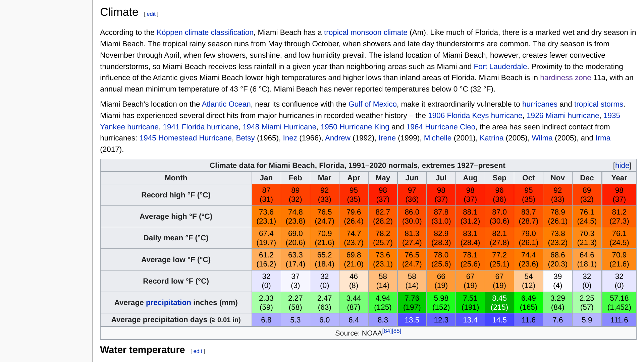Screen dimensions: 644x362
Task: Open the Köppen climate classification link
Action: click(x=205, y=33)
